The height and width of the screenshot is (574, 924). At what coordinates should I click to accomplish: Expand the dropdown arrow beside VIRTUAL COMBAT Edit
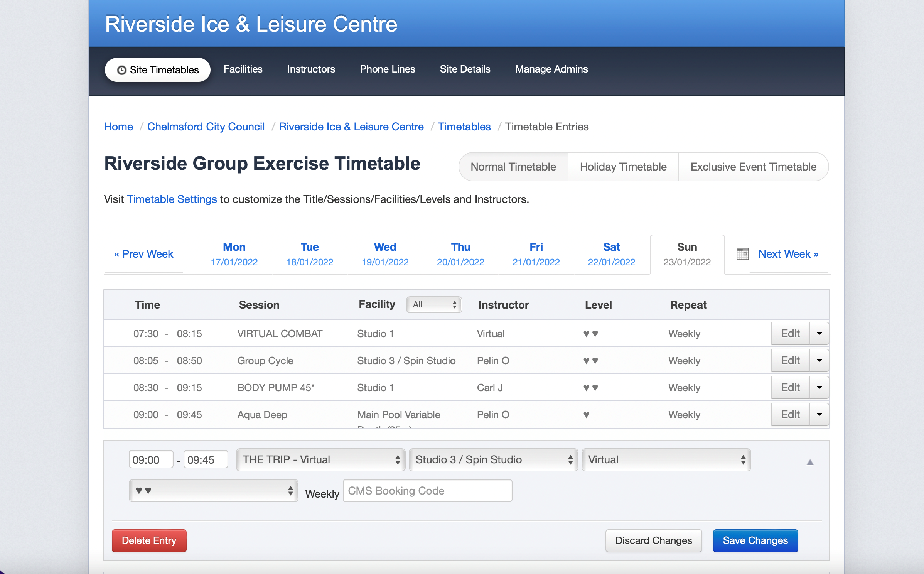(x=819, y=333)
